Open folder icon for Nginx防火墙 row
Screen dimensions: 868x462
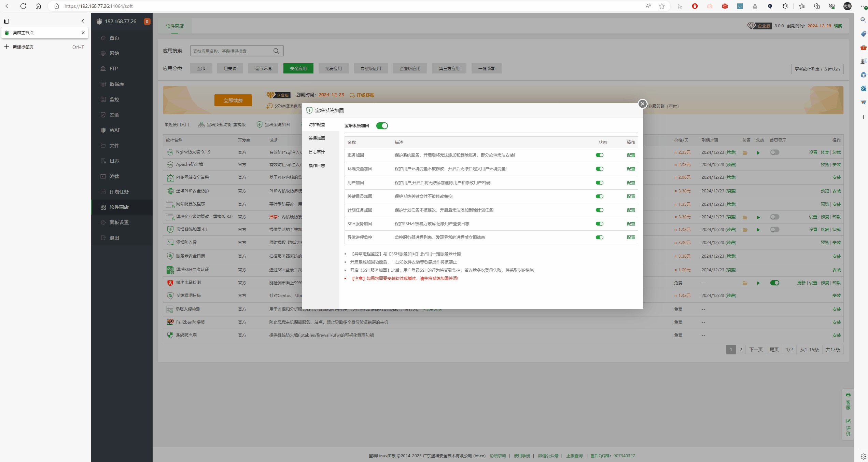745,153
